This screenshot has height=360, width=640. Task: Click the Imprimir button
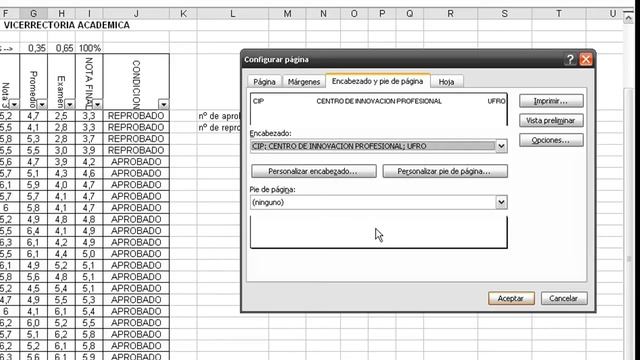551,101
